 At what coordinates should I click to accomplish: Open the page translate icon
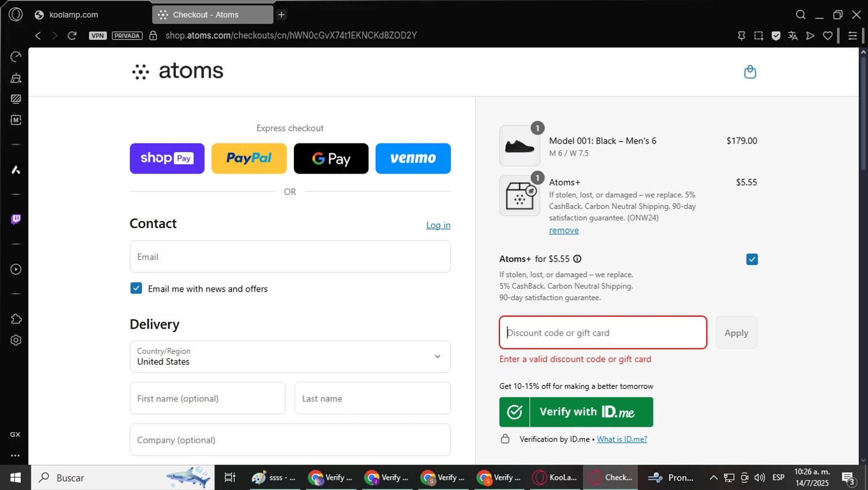point(793,36)
